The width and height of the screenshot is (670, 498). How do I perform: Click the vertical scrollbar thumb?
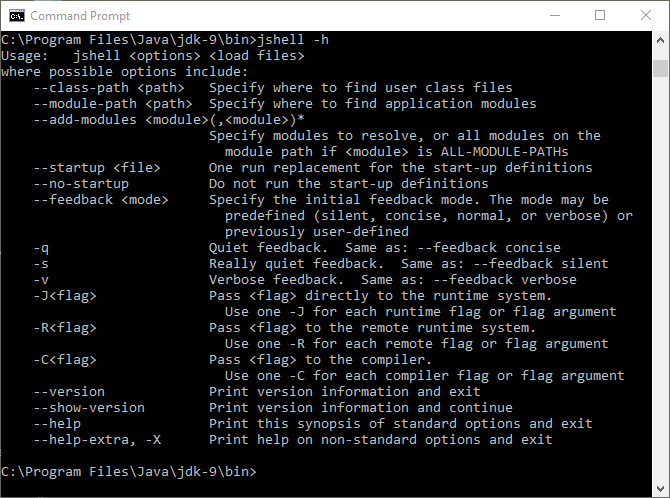pyautogui.click(x=660, y=68)
